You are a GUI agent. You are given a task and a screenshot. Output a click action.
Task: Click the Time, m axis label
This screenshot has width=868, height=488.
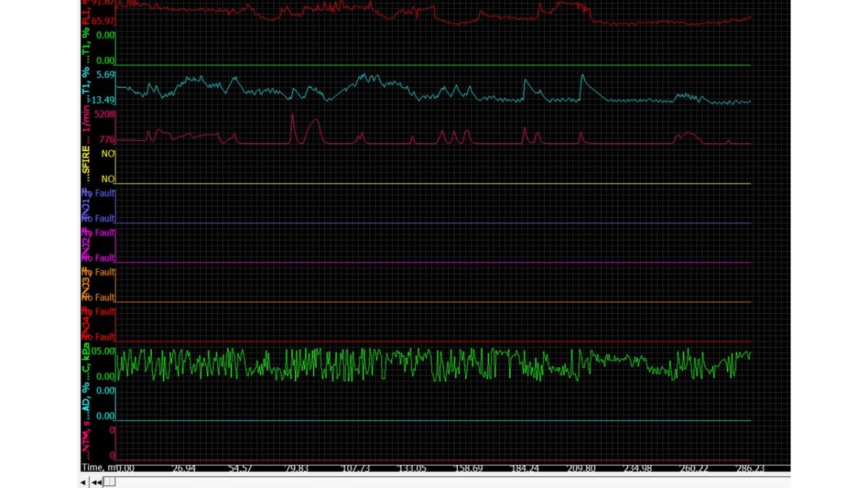(98, 468)
